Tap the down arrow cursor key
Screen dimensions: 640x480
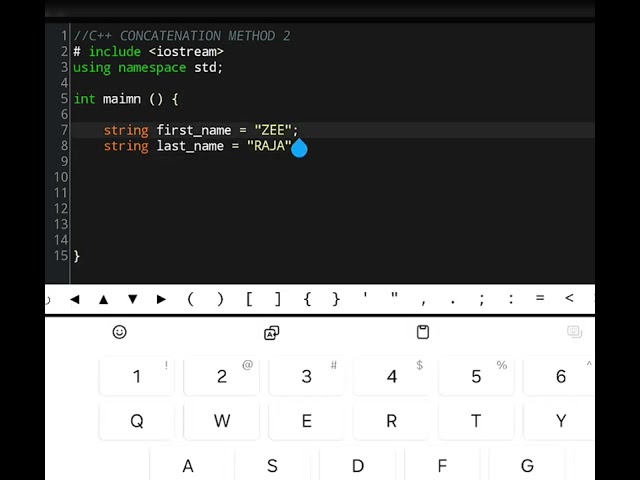133,299
